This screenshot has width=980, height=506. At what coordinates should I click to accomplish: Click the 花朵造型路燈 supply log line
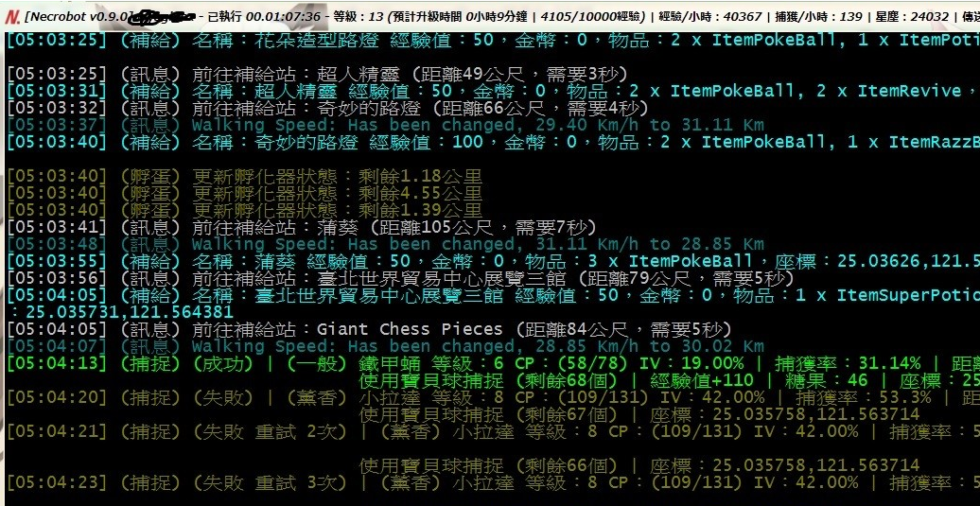point(473,40)
